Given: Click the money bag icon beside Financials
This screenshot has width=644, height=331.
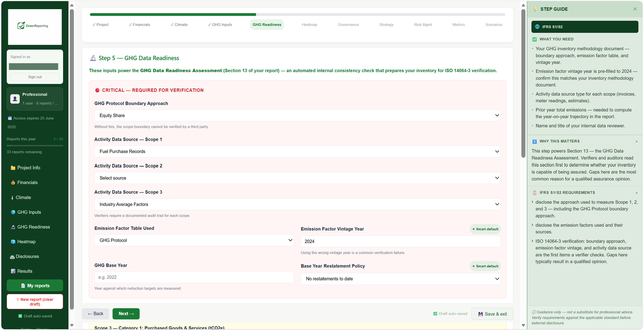Looking at the screenshot, I should [x=13, y=183].
